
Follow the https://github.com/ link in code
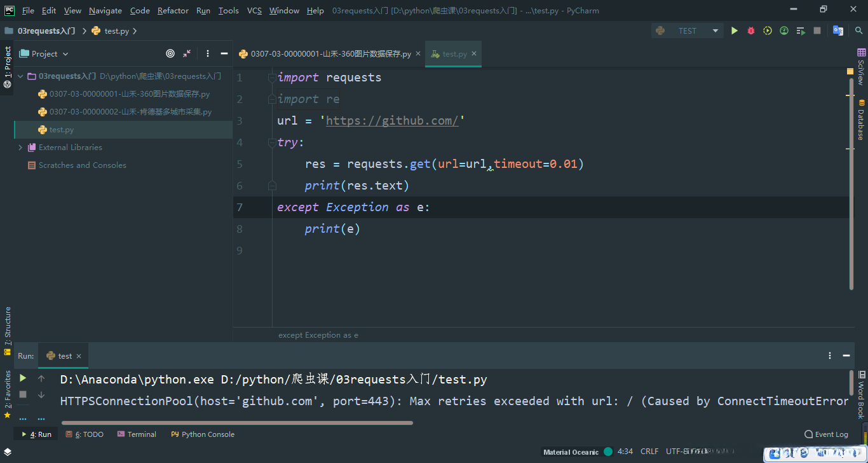(x=391, y=121)
